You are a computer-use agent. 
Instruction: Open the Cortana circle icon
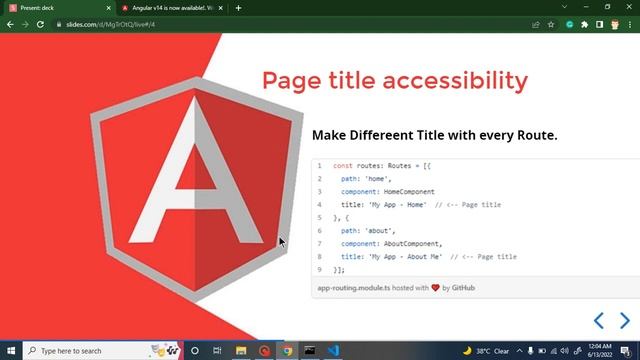[195, 351]
